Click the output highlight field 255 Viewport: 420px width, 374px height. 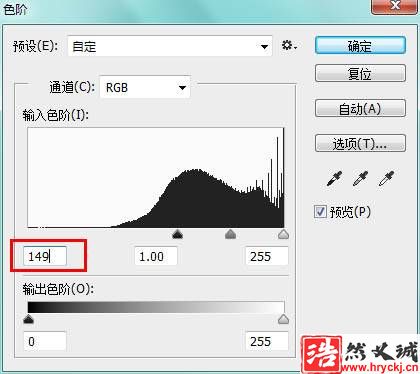coord(267,341)
